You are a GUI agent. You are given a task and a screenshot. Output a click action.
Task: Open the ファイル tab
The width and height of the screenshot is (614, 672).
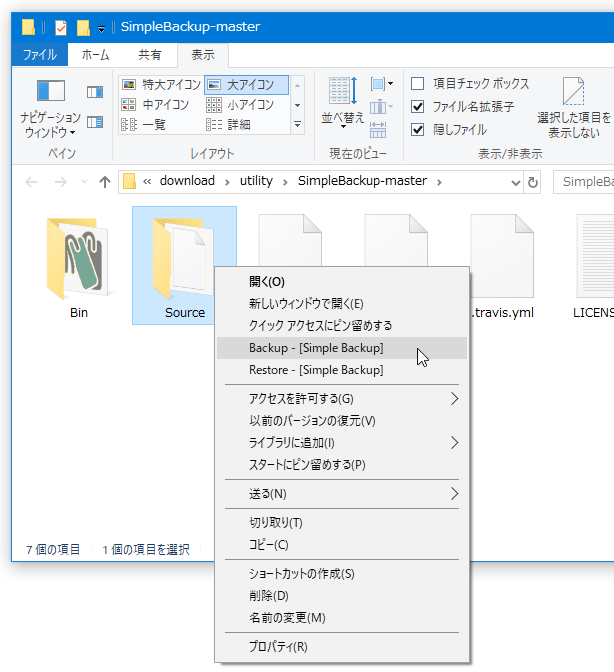tap(40, 55)
